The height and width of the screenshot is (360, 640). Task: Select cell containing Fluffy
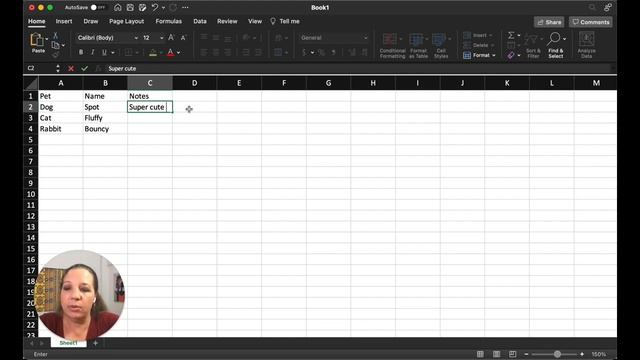105,118
